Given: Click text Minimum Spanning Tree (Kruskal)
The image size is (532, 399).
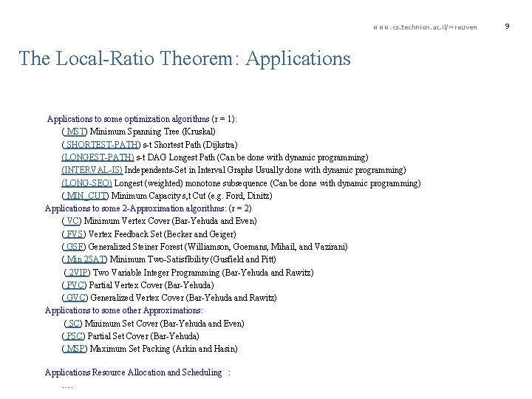Looking at the screenshot, I should (x=153, y=132).
